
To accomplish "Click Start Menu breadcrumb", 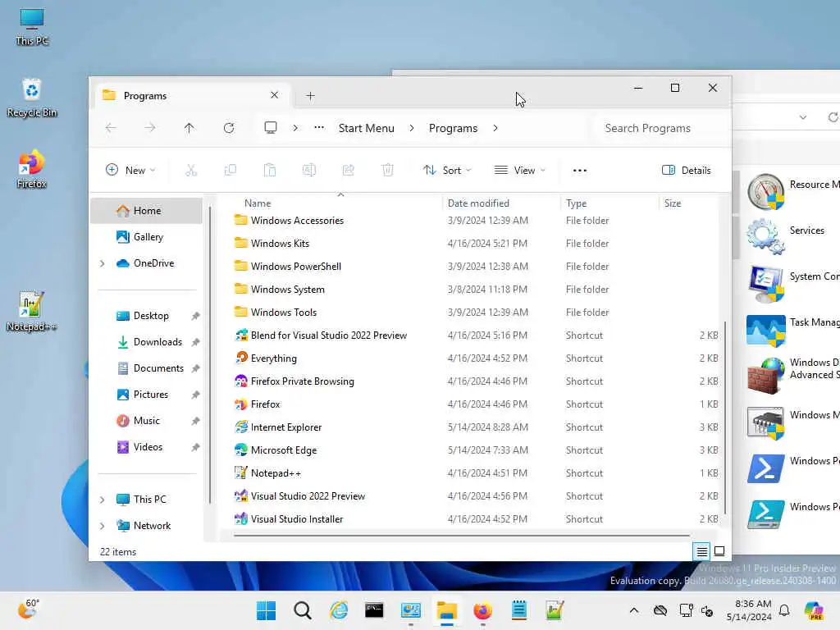I will (367, 128).
